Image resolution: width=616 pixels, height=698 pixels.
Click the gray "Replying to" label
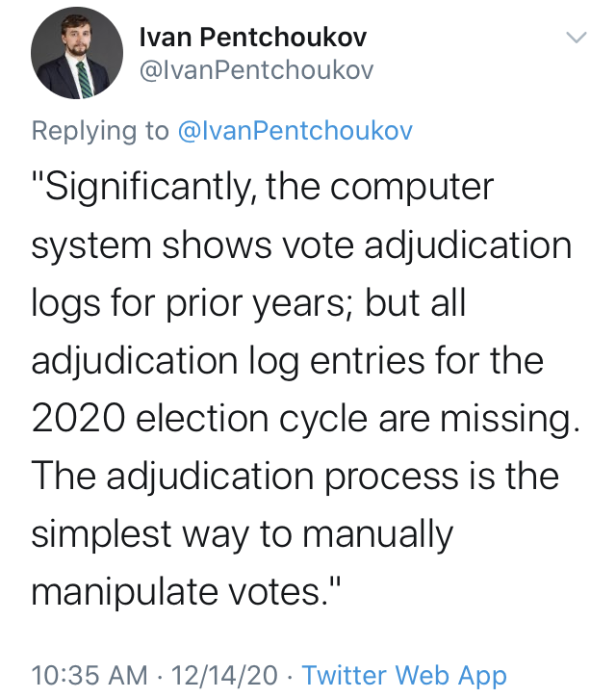pyautogui.click(x=100, y=131)
